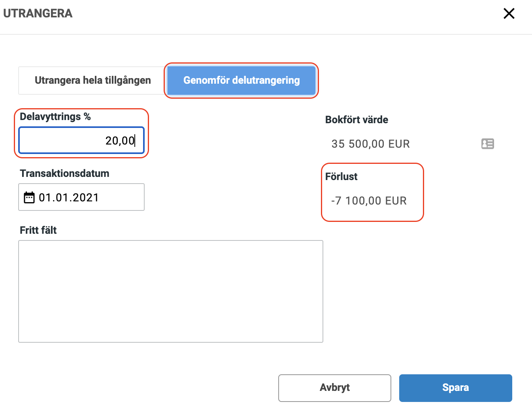
Task: Switch to Utrangera hela tillgången tab
Action: click(92, 80)
